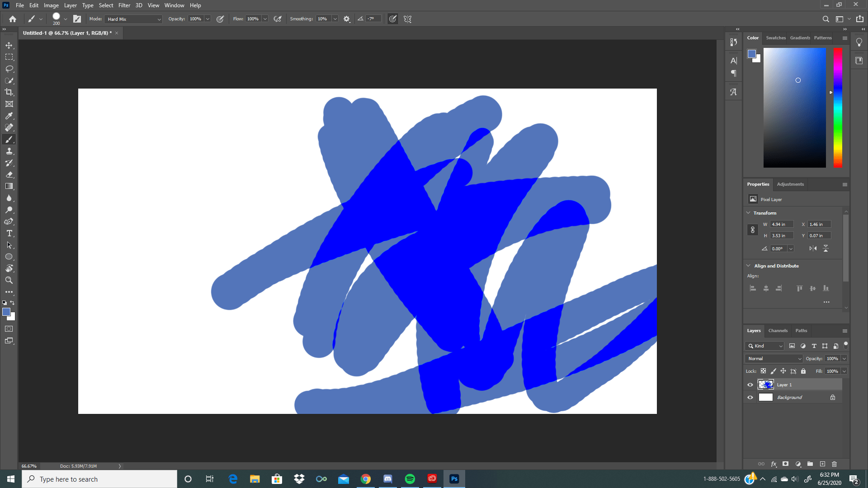Select the Clone Stamp tool
This screenshot has height=488, width=868.
pyautogui.click(x=9, y=151)
